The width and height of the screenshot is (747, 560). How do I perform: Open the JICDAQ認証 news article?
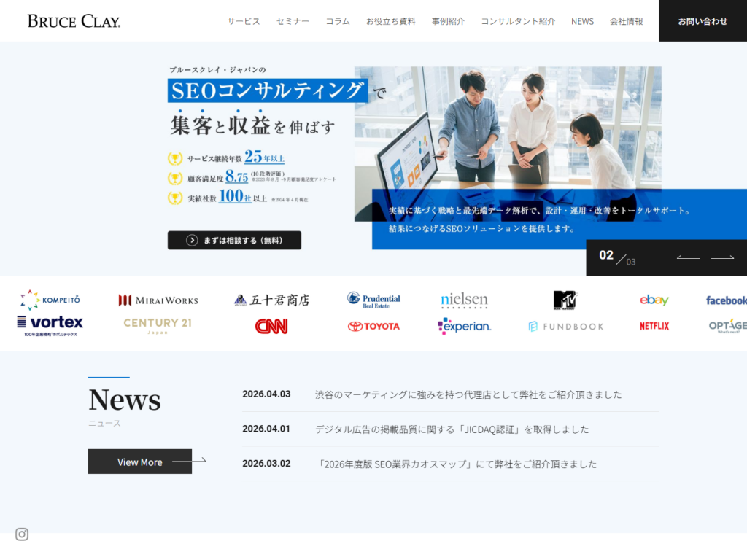pos(452,429)
